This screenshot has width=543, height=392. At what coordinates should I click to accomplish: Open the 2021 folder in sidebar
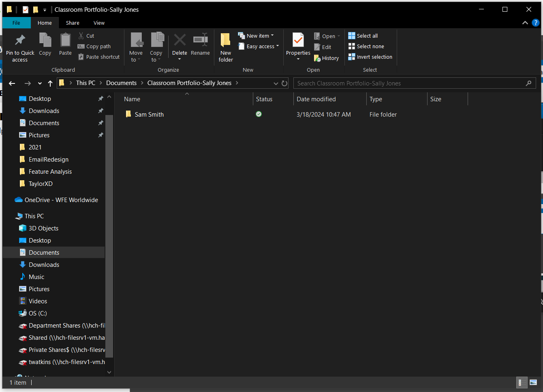35,147
